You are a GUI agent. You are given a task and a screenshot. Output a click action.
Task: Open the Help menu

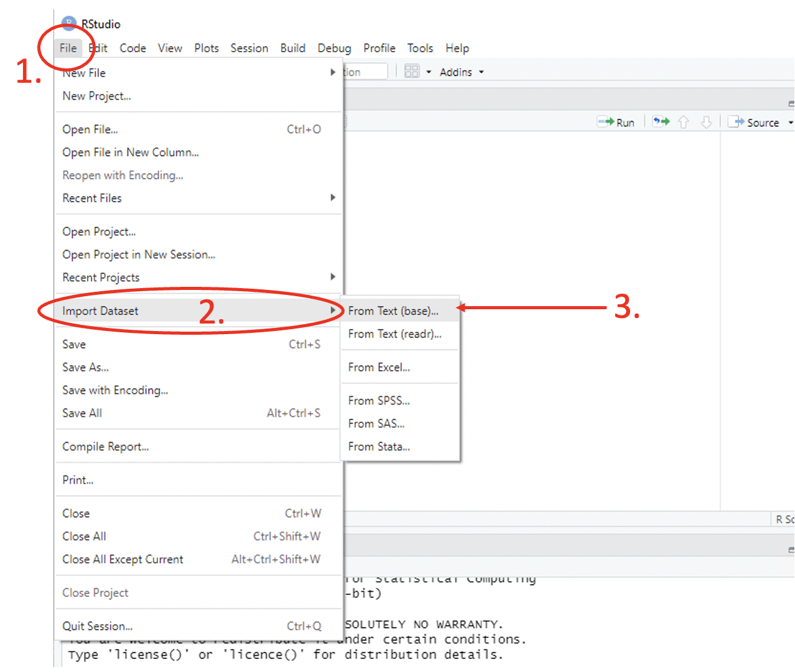click(x=457, y=48)
